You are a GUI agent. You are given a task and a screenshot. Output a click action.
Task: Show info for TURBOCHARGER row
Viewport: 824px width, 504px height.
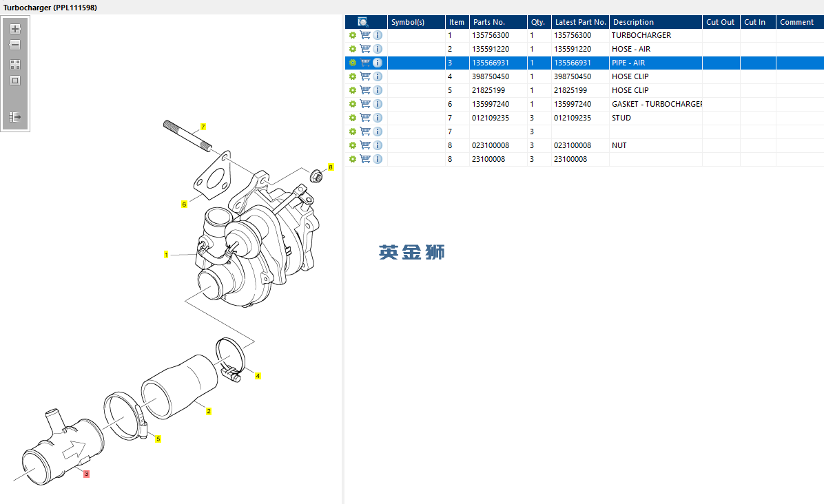coord(378,35)
